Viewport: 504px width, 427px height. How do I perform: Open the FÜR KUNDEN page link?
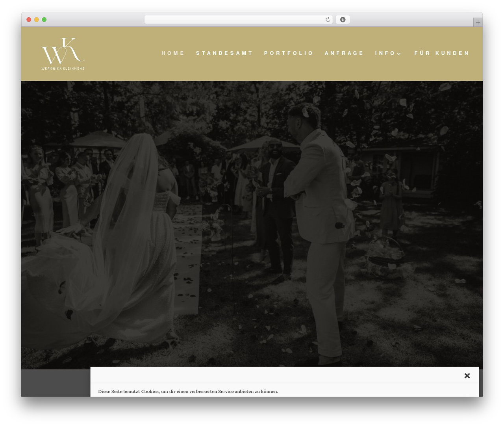(x=442, y=53)
